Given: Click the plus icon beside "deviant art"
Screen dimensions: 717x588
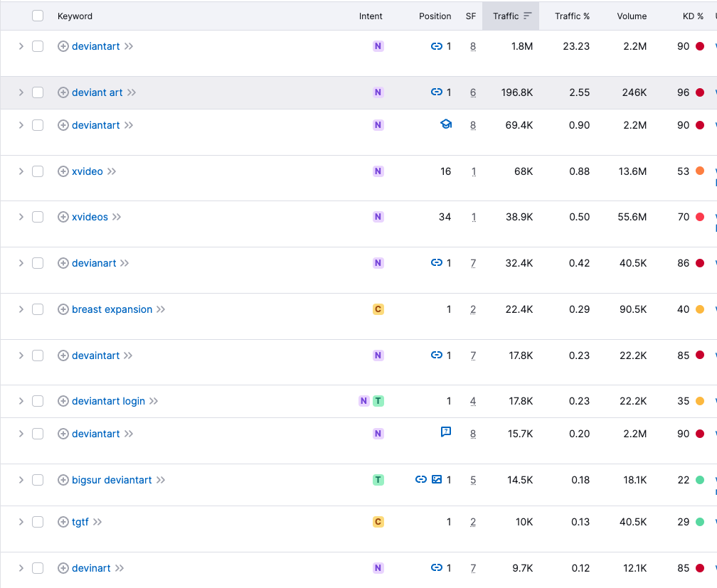Looking at the screenshot, I should tap(63, 92).
